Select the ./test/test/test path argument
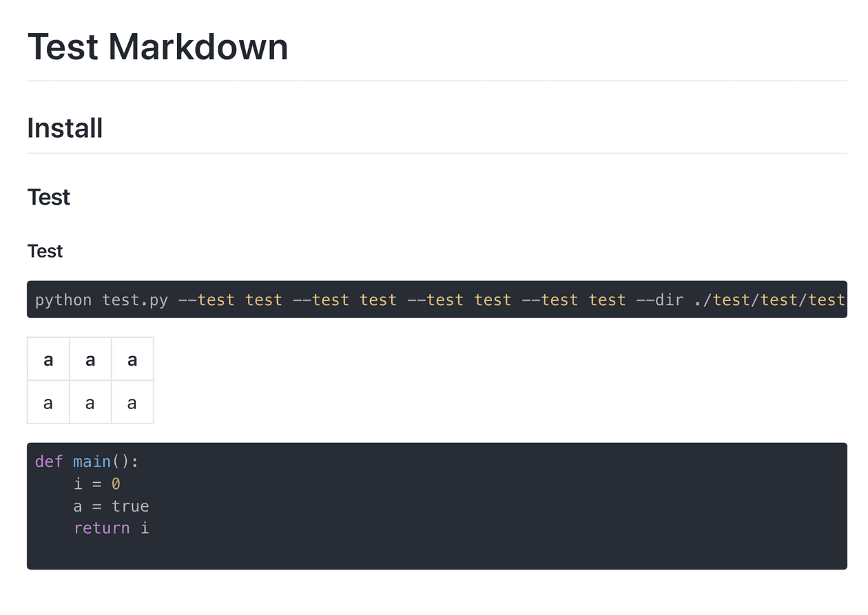The height and width of the screenshot is (615, 868). 769,300
